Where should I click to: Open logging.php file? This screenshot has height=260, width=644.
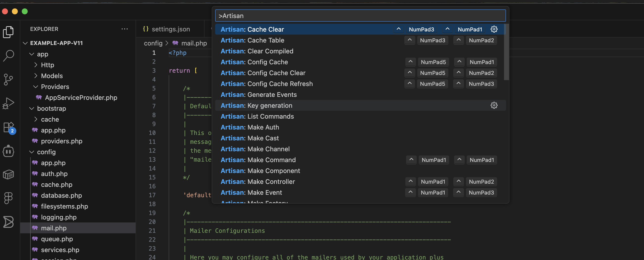click(78, 217)
